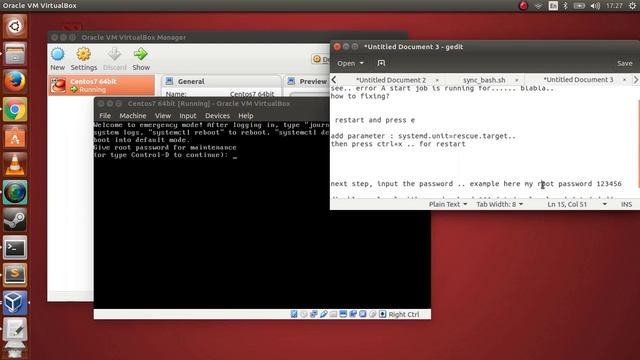Click the VirtualBox cube icon in the dock
This screenshot has width=640, height=360.
click(x=15, y=303)
